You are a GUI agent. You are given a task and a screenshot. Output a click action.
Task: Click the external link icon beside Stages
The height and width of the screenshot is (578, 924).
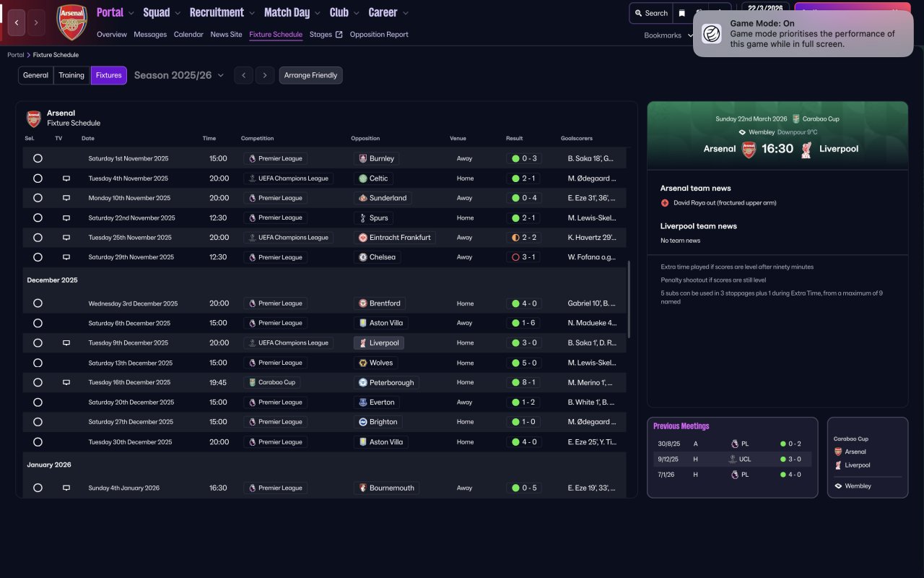click(x=339, y=35)
